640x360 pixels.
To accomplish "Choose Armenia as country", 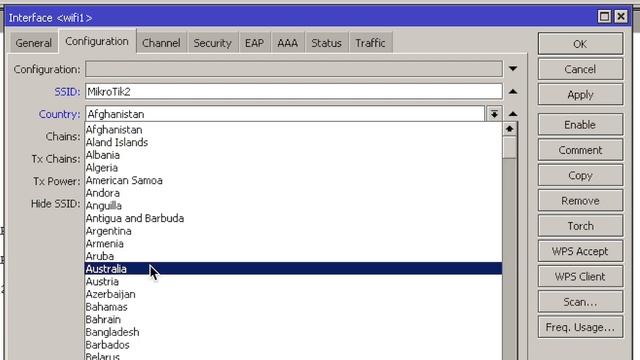I will (293, 244).
